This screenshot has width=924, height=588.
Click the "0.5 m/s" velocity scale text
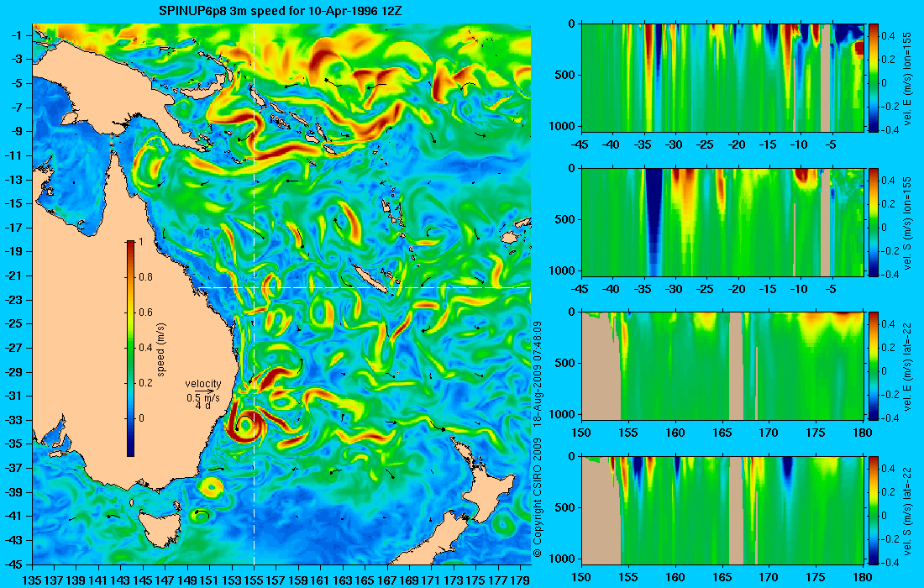pos(202,398)
